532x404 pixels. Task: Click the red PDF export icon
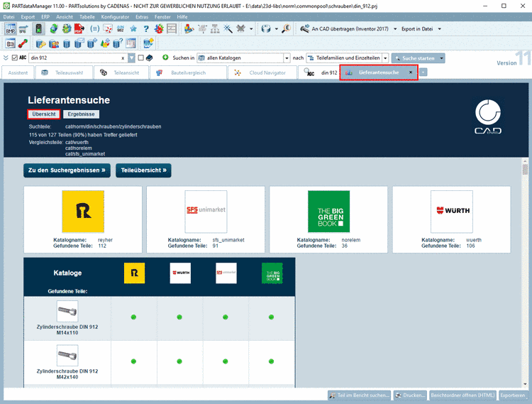click(x=79, y=29)
